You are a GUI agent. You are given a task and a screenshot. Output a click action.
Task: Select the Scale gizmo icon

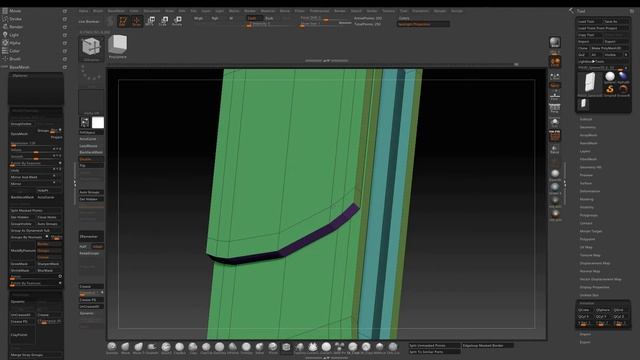click(x=163, y=21)
